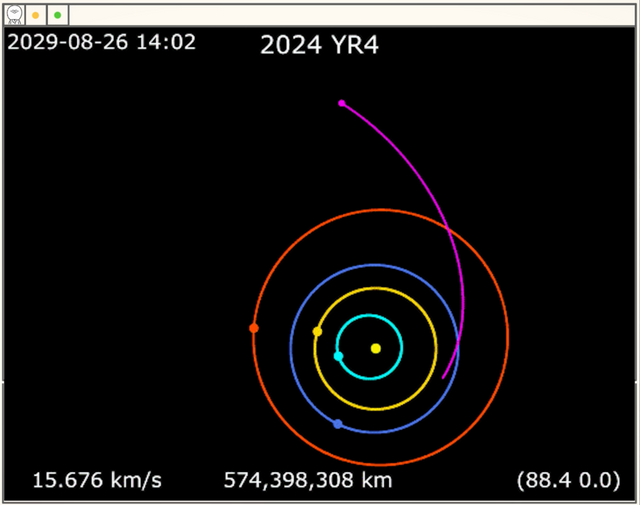640x505 pixels.
Task: Select the orange-red Mars planet dot
Action: 254,328
